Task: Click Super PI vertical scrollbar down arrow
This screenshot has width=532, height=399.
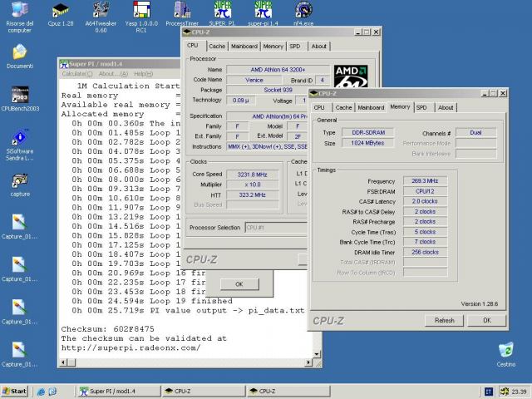Action: pos(316,354)
